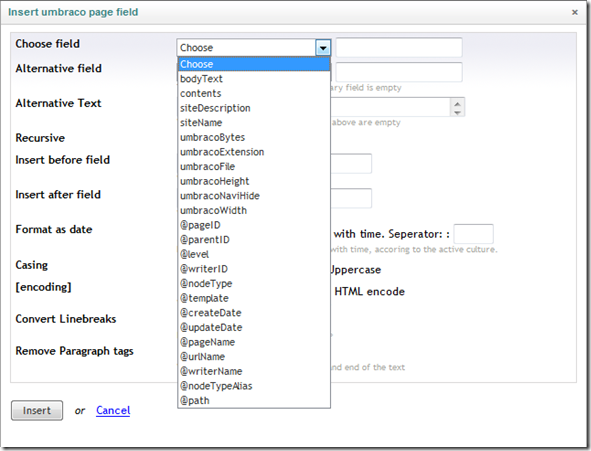This screenshot has height=451, width=591.
Task: Click the Insert button
Action: click(37, 410)
